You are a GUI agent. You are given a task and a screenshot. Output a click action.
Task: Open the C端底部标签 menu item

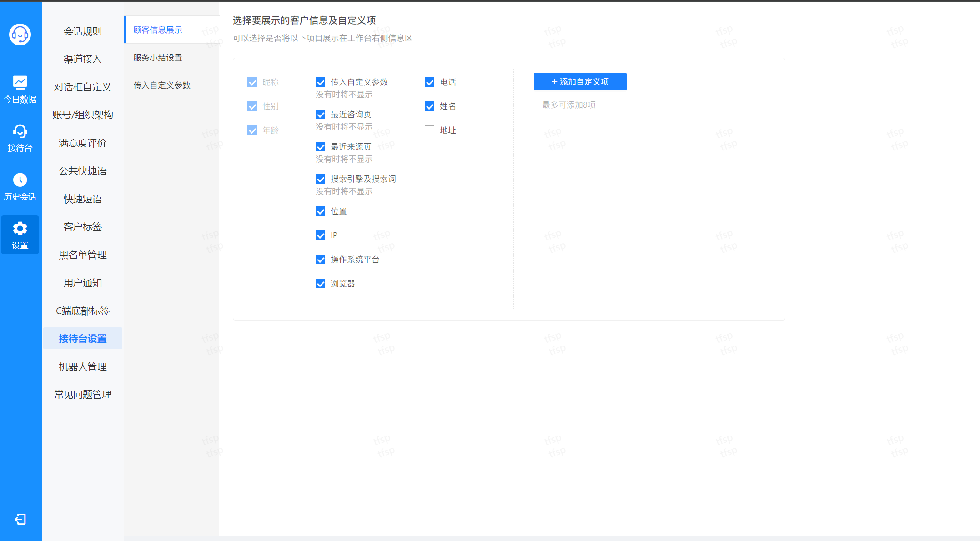(83, 311)
